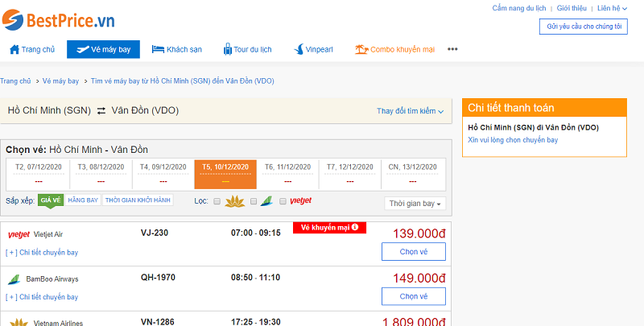
Task: Select date tab T4, 09/12/2020
Action: tap(163, 174)
